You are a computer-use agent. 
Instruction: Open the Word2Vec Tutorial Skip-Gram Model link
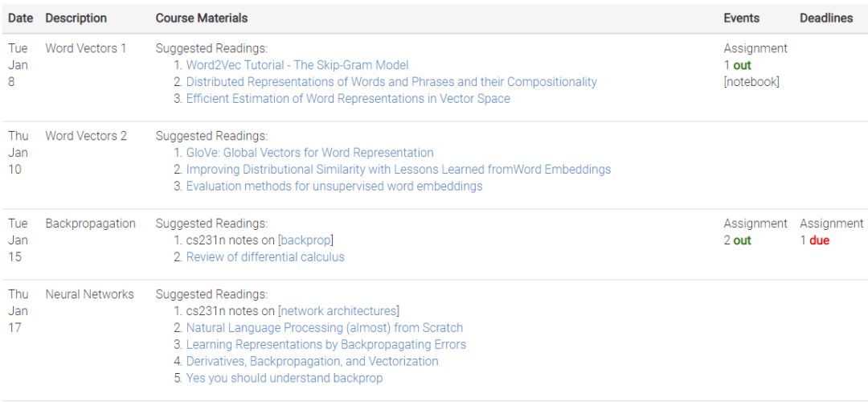tap(297, 65)
